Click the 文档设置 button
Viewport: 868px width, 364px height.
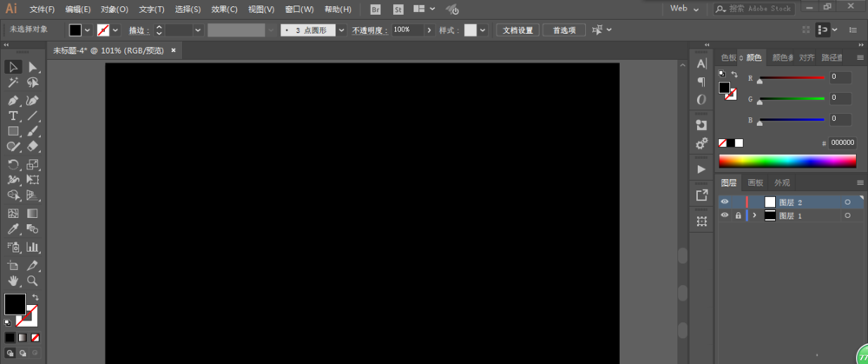click(x=517, y=30)
